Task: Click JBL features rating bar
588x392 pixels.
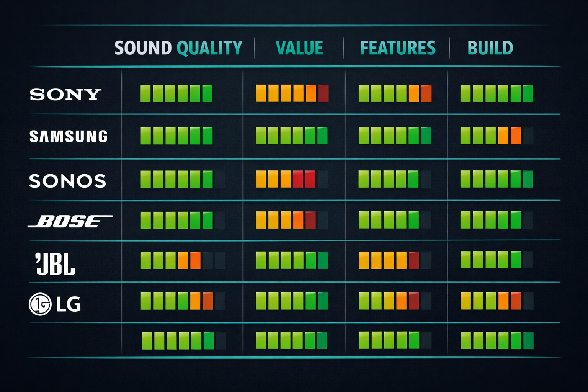Action: (395, 260)
